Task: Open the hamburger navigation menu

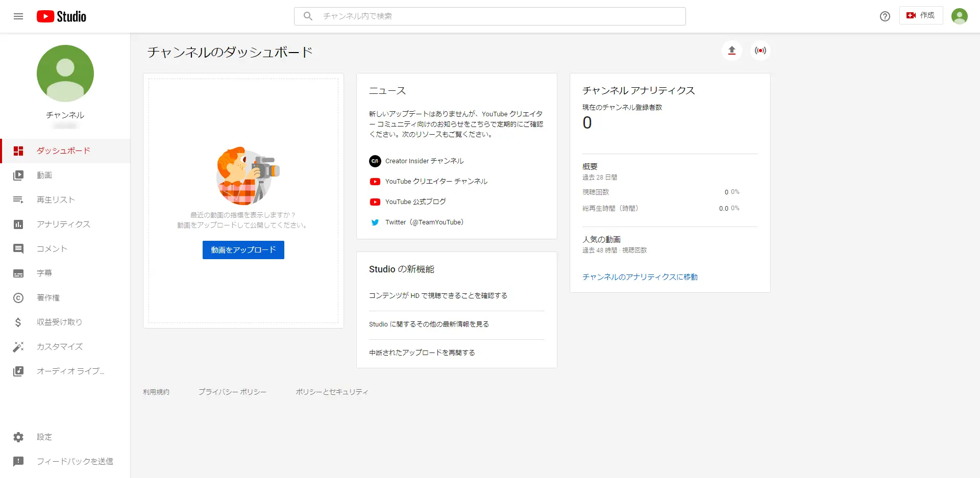Action: coord(18,16)
